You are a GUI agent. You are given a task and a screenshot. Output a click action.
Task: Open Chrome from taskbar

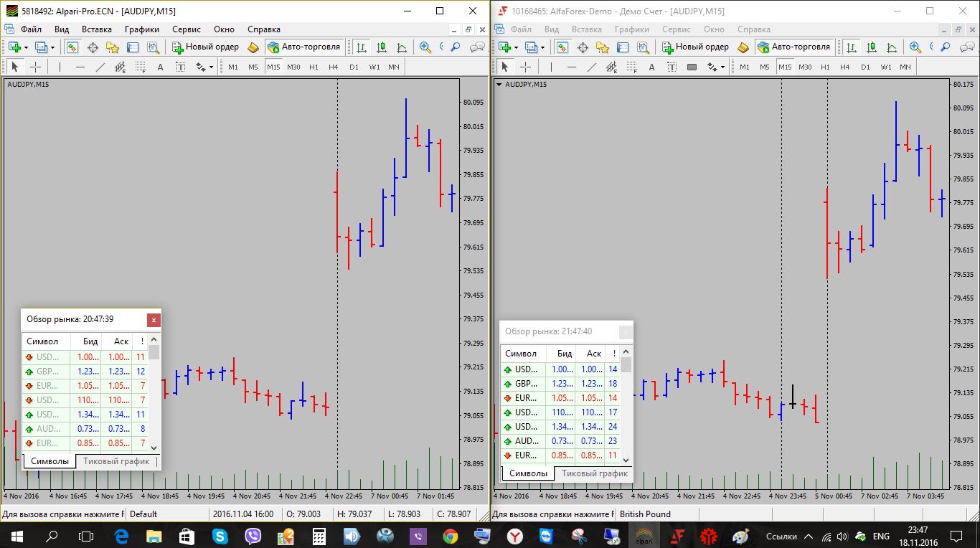tap(450, 536)
